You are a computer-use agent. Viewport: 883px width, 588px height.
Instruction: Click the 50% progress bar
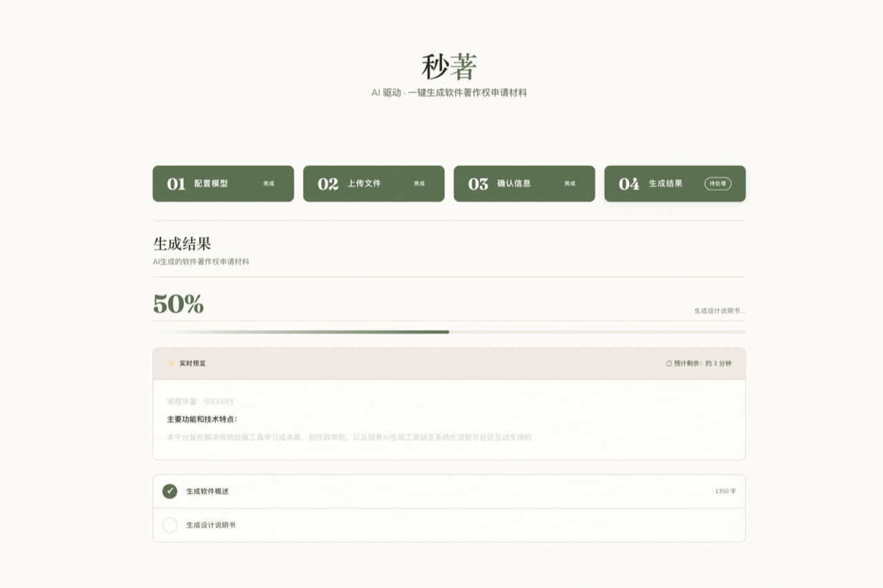(x=448, y=331)
